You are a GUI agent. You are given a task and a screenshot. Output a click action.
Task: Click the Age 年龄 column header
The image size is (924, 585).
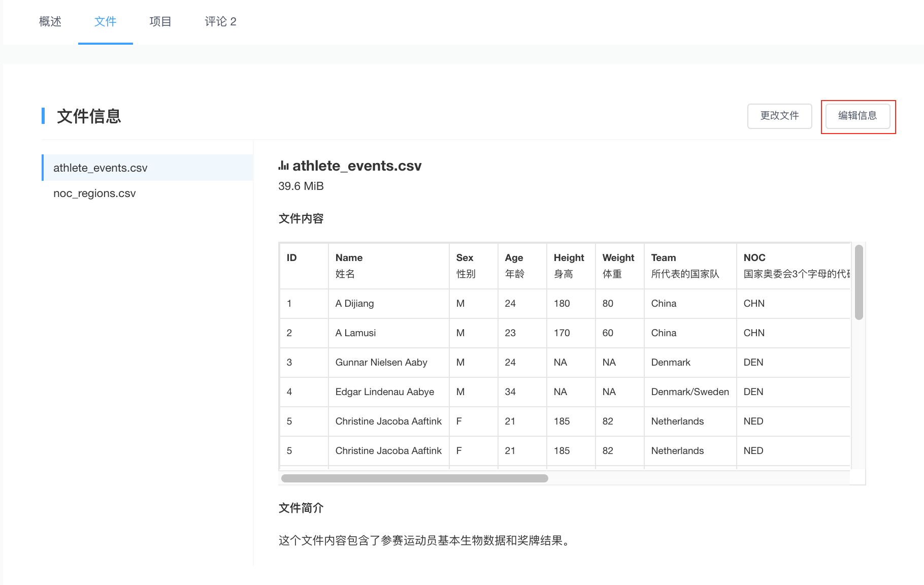click(x=522, y=266)
